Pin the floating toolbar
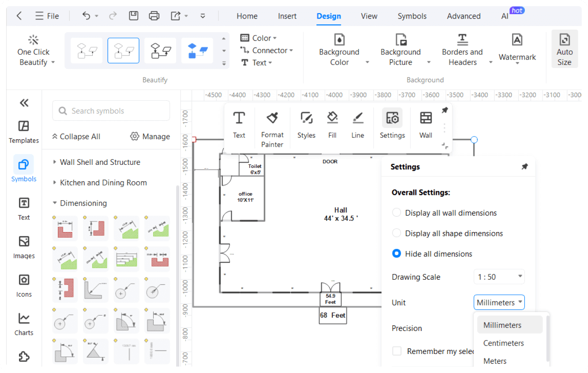The width and height of the screenshot is (588, 373). point(445,110)
